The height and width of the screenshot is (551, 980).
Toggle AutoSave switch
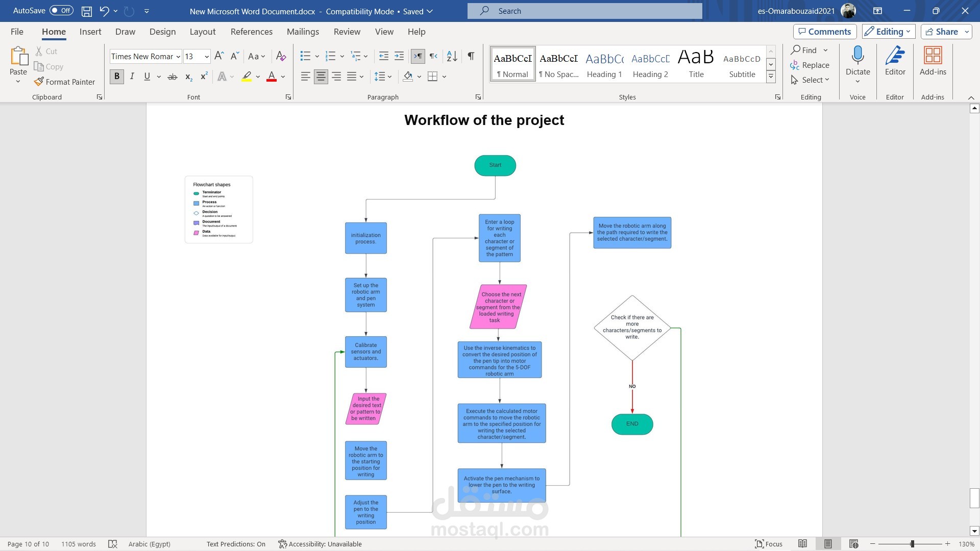point(61,11)
